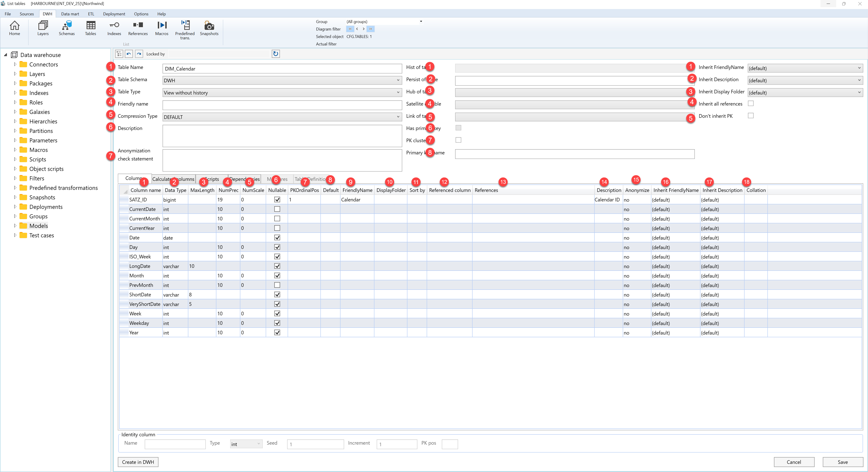The image size is (868, 472).
Task: Toggle Nullable for CurrentDate row
Action: pos(277,209)
